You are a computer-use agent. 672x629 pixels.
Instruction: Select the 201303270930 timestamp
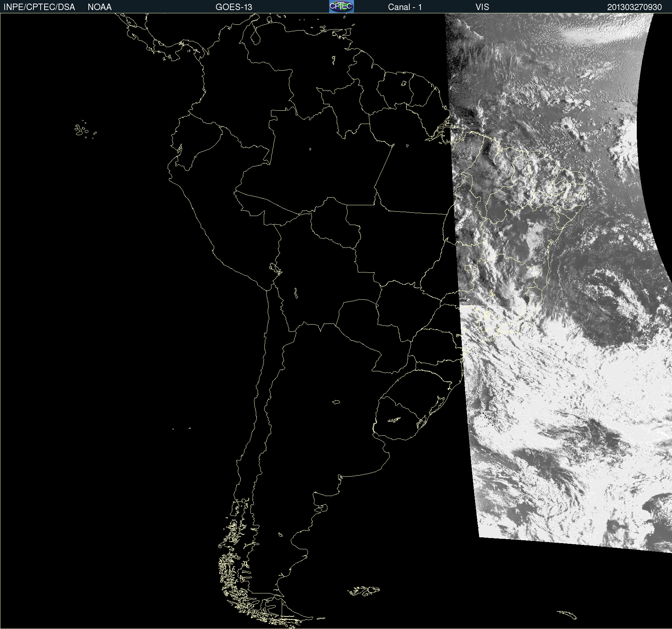[x=634, y=7]
